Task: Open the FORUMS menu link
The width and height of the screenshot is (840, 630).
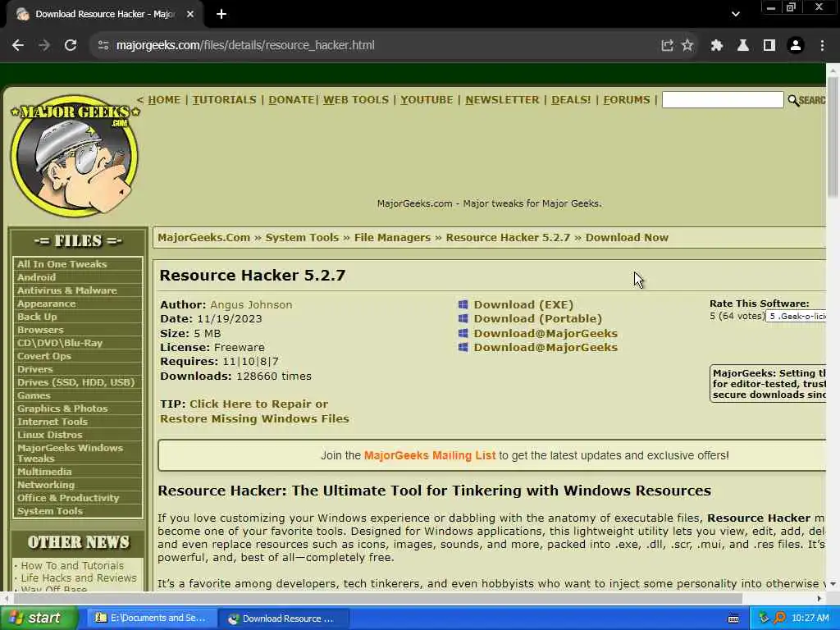Action: tap(626, 99)
